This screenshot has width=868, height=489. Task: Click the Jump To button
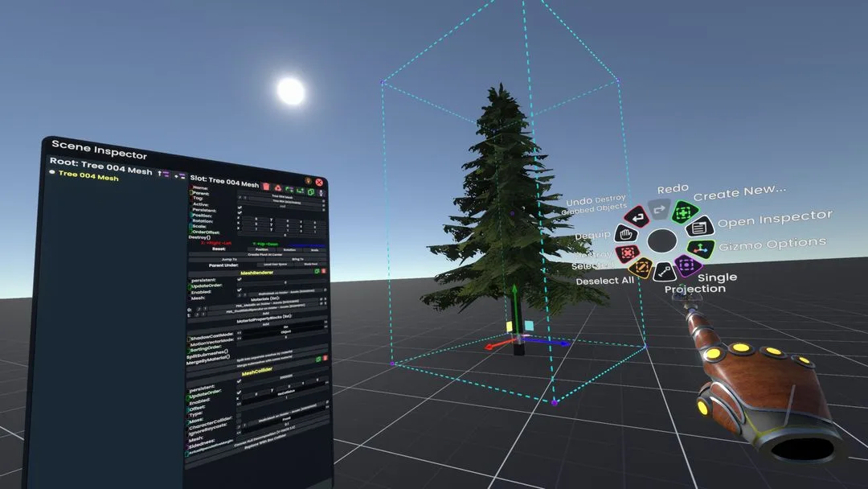pos(227,259)
